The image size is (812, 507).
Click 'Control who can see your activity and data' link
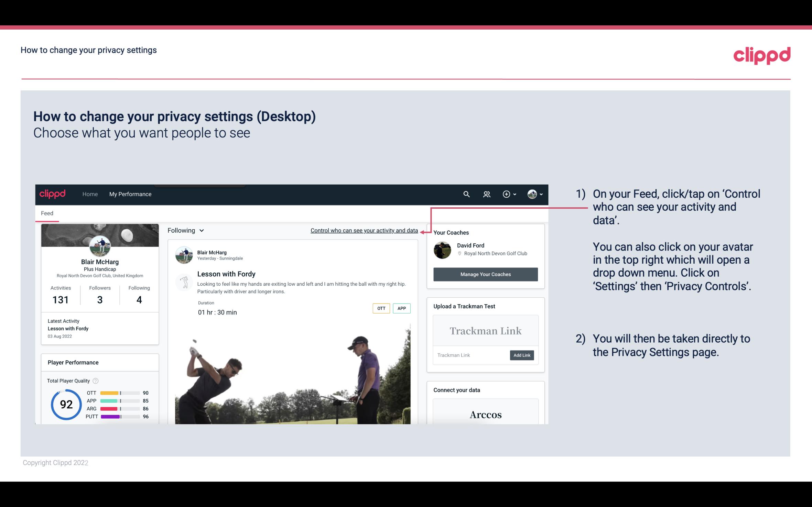364,230
